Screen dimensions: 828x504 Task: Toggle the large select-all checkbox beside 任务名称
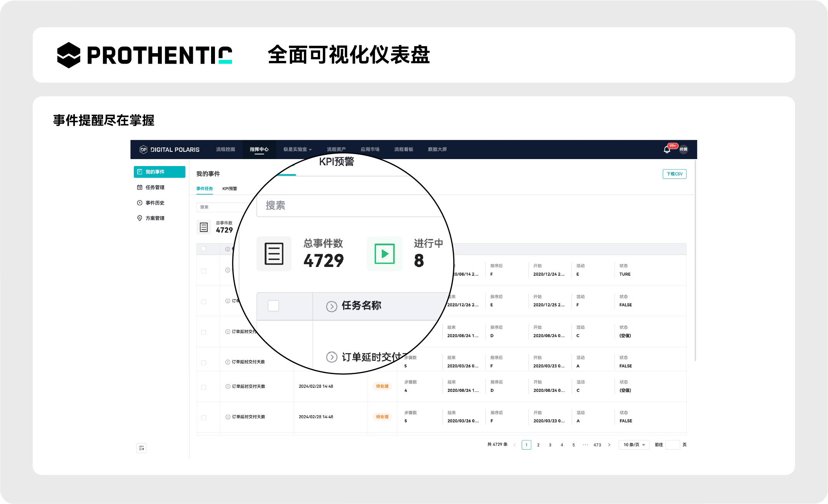coord(273,306)
